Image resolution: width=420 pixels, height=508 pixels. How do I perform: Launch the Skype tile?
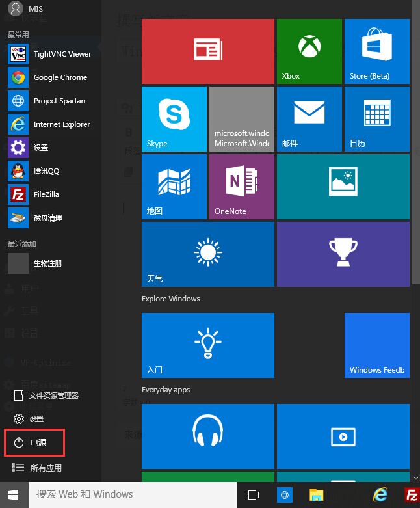174,119
